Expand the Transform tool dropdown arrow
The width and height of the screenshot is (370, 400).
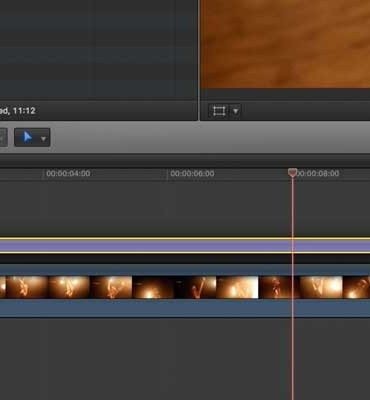point(236,111)
